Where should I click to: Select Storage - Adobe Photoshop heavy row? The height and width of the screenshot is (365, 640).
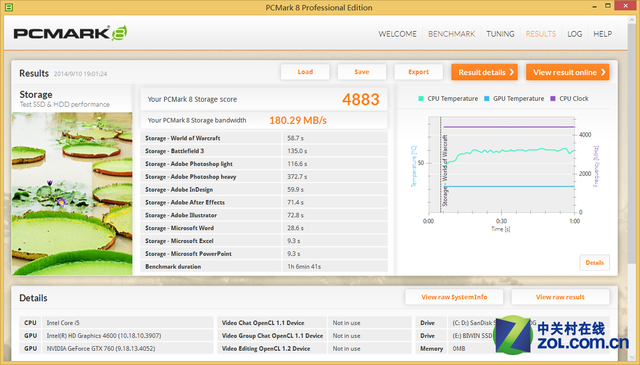click(264, 176)
